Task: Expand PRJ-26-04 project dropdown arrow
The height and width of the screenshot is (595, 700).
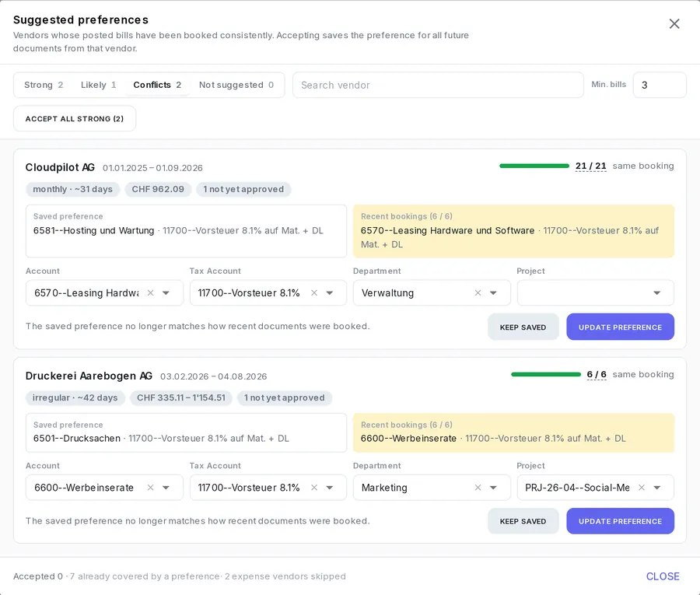Action: [657, 488]
